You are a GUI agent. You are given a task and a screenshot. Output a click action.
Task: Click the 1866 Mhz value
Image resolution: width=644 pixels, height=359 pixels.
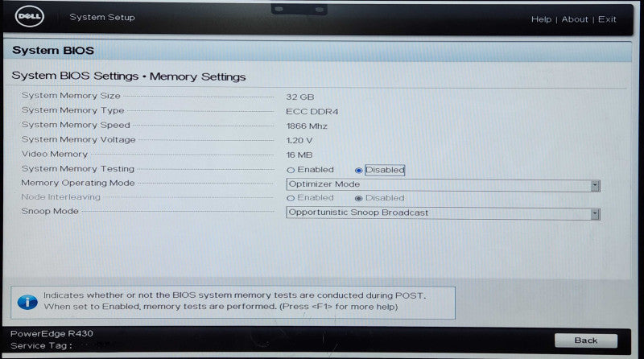tap(307, 126)
